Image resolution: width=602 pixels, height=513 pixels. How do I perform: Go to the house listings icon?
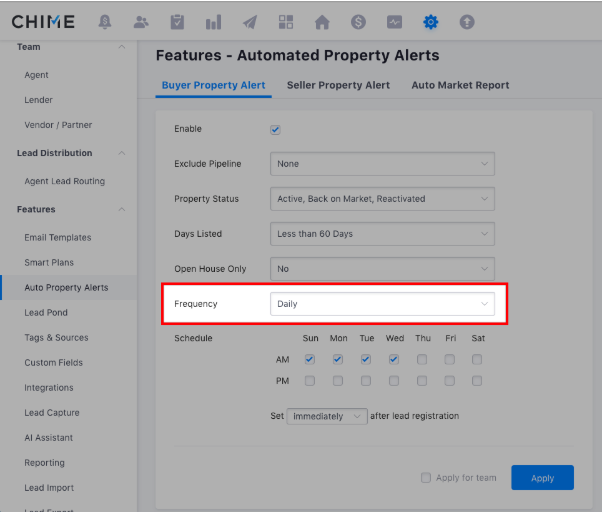click(322, 21)
